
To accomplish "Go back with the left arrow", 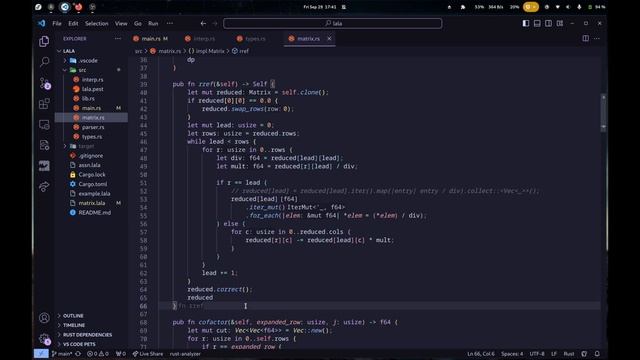I will click(x=203, y=23).
